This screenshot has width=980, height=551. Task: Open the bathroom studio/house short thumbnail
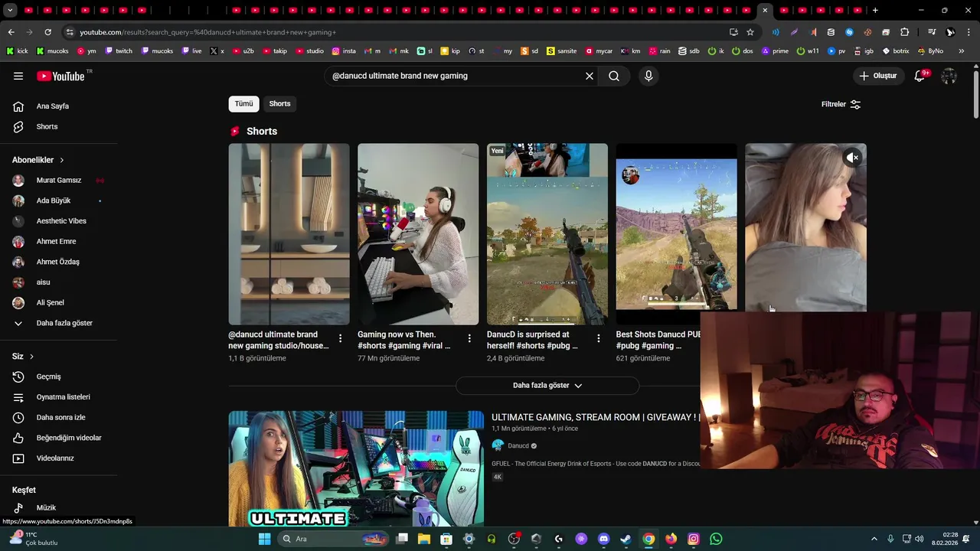pyautogui.click(x=289, y=234)
